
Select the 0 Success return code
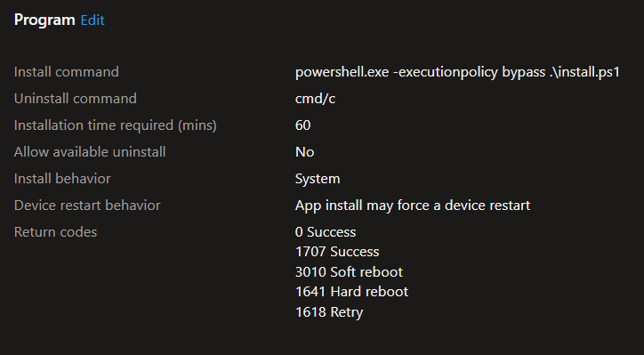(326, 232)
